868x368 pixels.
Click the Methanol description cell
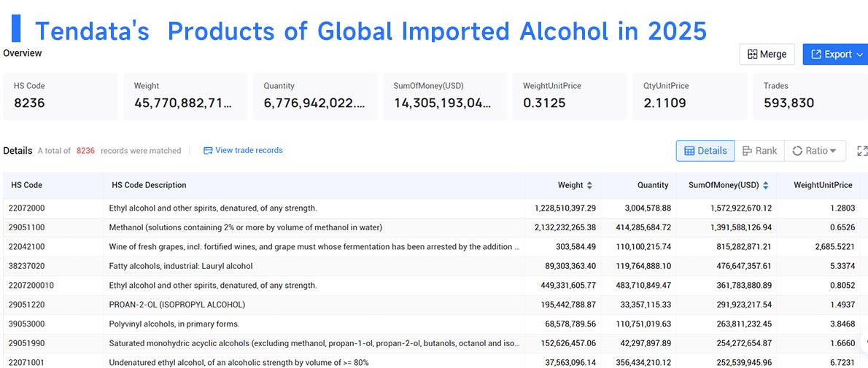[246, 227]
